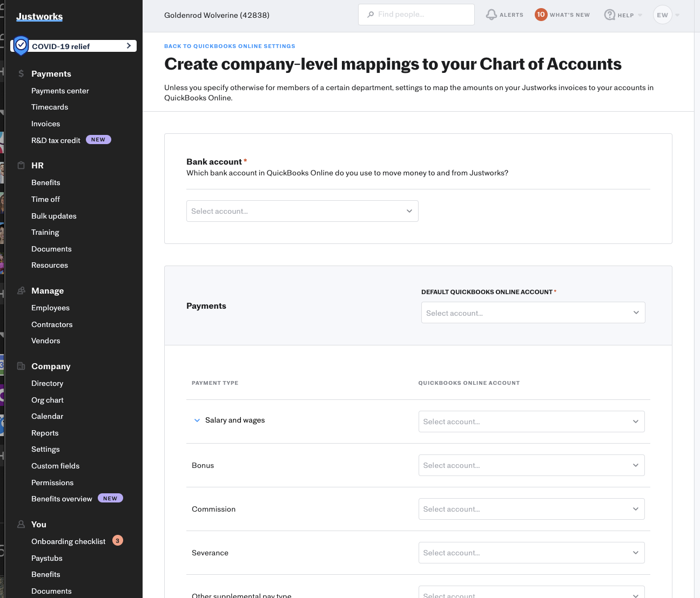Click the NEW badge next to Benefits overview
The width and height of the screenshot is (700, 598).
(110, 498)
